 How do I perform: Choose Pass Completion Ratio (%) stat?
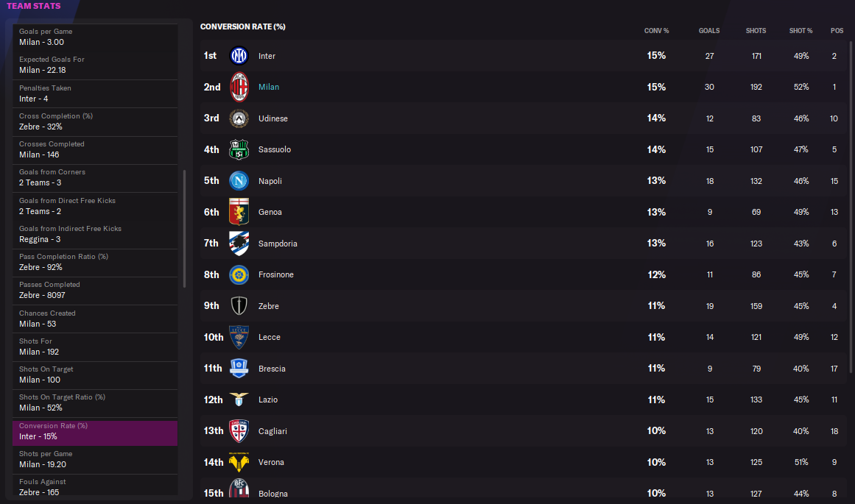click(x=95, y=262)
